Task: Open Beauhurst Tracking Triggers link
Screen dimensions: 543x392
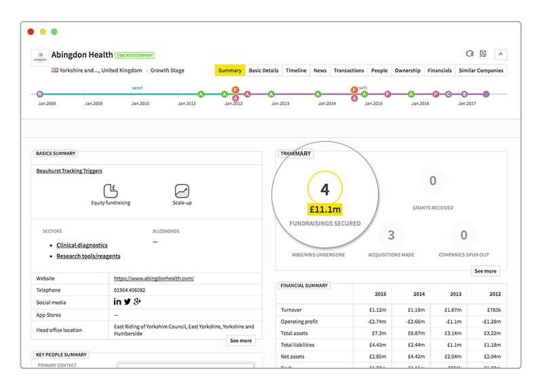Action: (x=69, y=171)
